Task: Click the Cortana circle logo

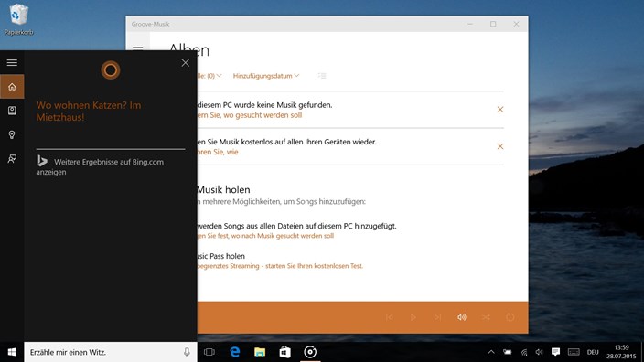Action: [111, 70]
